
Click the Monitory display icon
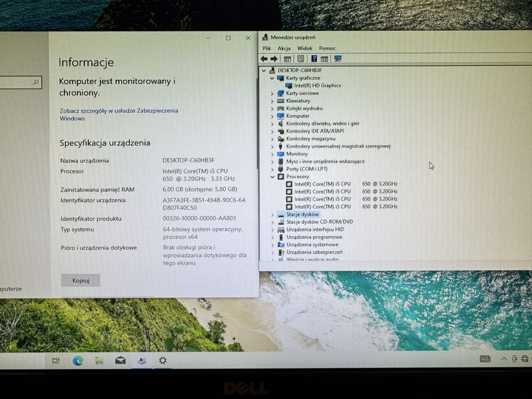[x=280, y=154]
